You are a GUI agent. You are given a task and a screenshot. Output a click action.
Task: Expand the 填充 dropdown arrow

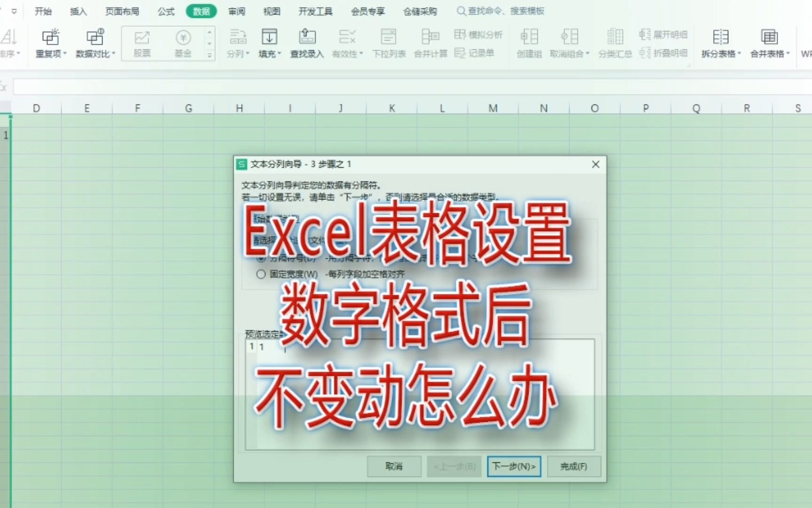[279, 54]
